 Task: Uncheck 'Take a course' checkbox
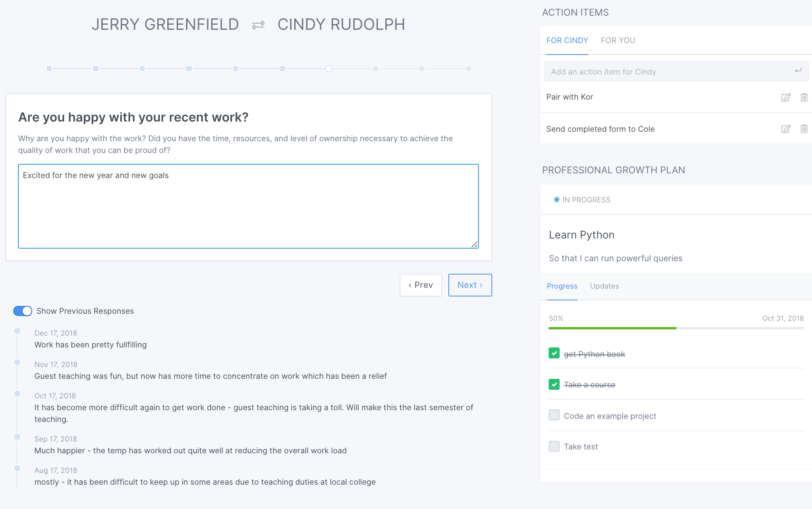pyautogui.click(x=554, y=384)
